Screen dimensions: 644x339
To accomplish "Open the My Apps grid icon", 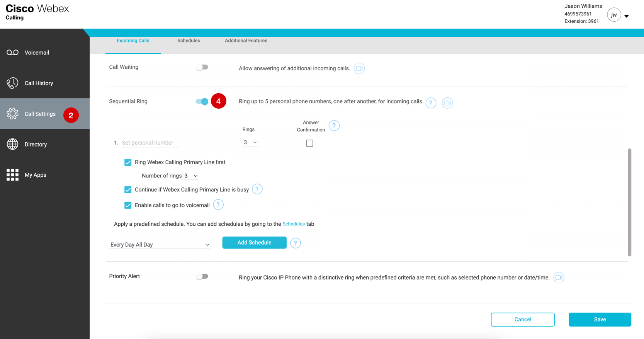I will tap(12, 175).
